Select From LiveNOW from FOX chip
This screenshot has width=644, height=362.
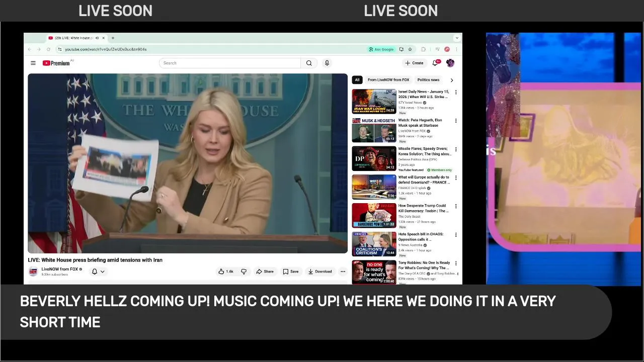point(388,80)
